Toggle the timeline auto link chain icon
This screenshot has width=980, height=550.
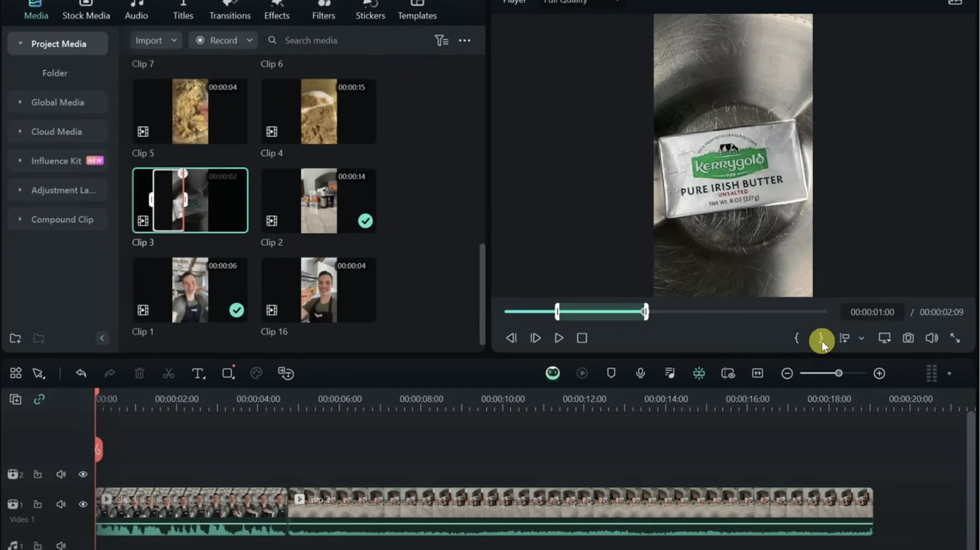[39, 400]
